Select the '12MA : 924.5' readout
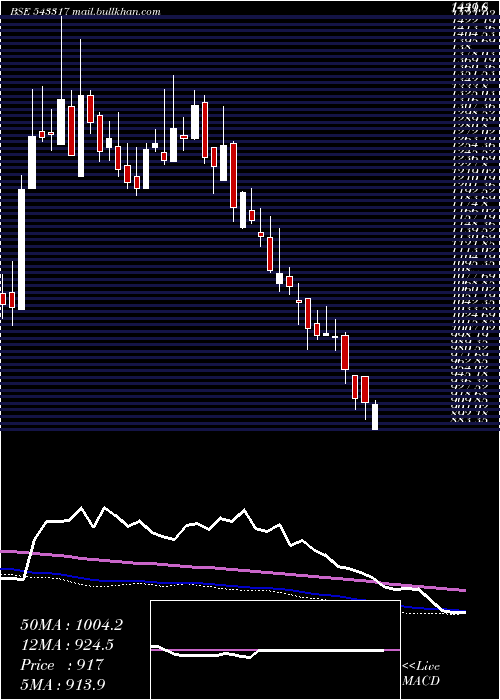The image size is (500, 700). click(67, 645)
